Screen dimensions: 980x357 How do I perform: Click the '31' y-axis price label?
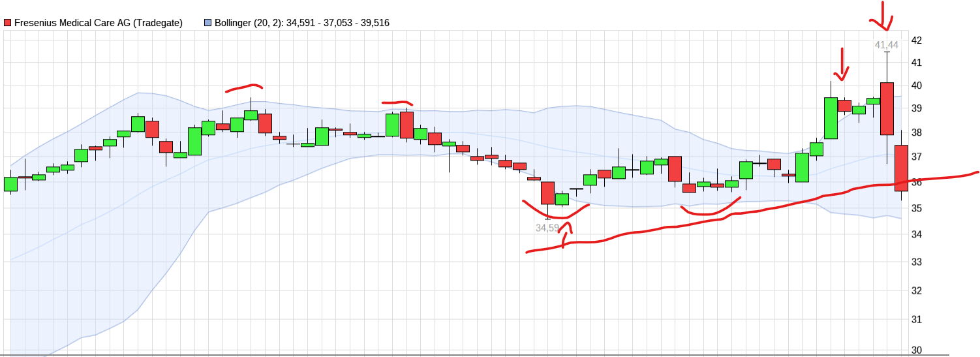[x=916, y=320]
